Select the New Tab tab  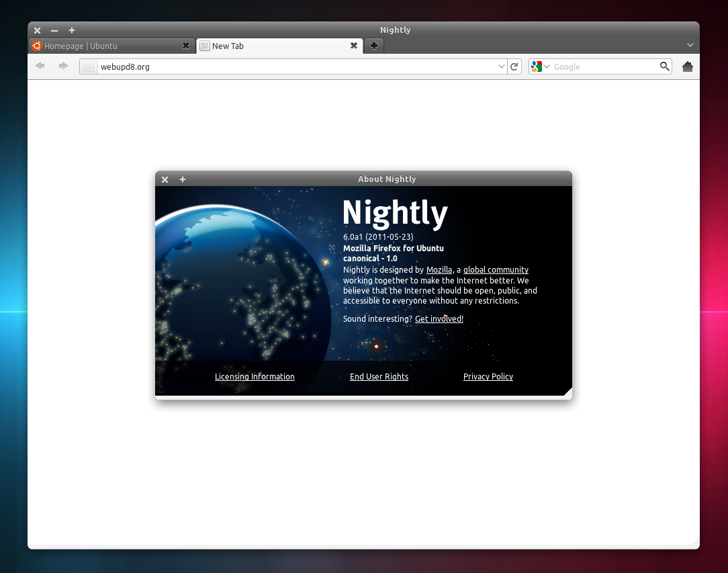click(x=279, y=46)
